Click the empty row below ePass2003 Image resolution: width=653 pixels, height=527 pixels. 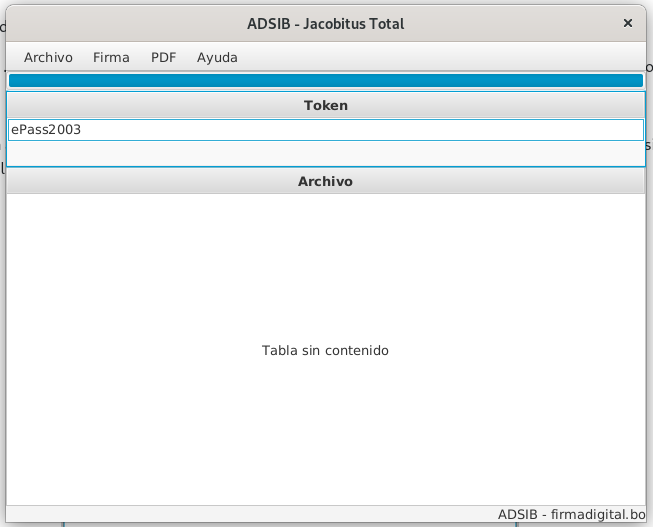tap(326, 153)
